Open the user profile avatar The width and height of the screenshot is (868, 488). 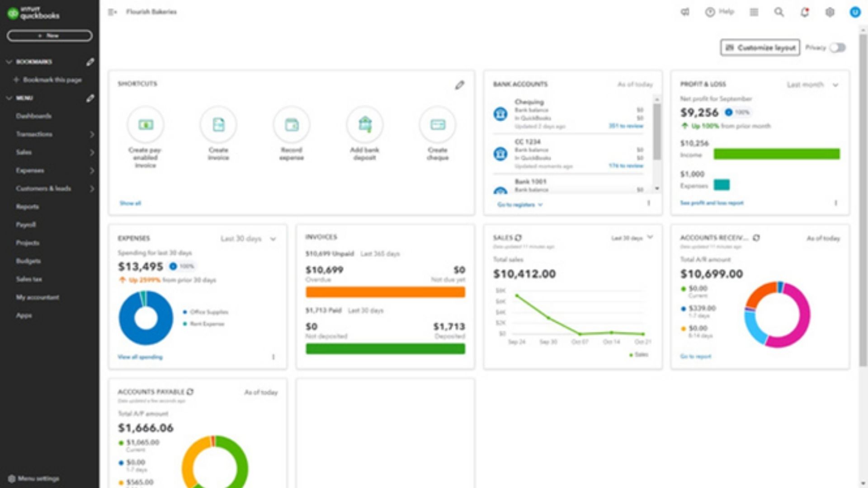click(855, 12)
